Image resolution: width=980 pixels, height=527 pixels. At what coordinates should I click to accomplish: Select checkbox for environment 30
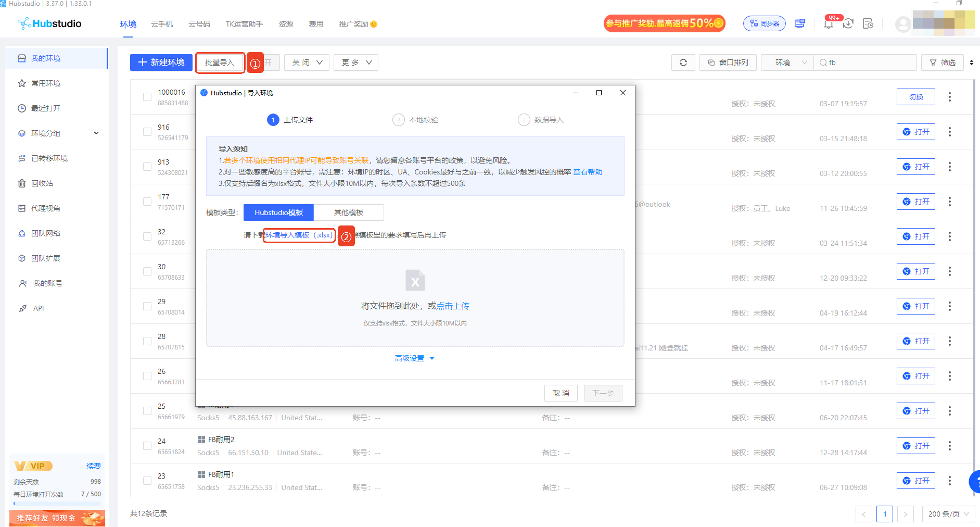point(147,271)
